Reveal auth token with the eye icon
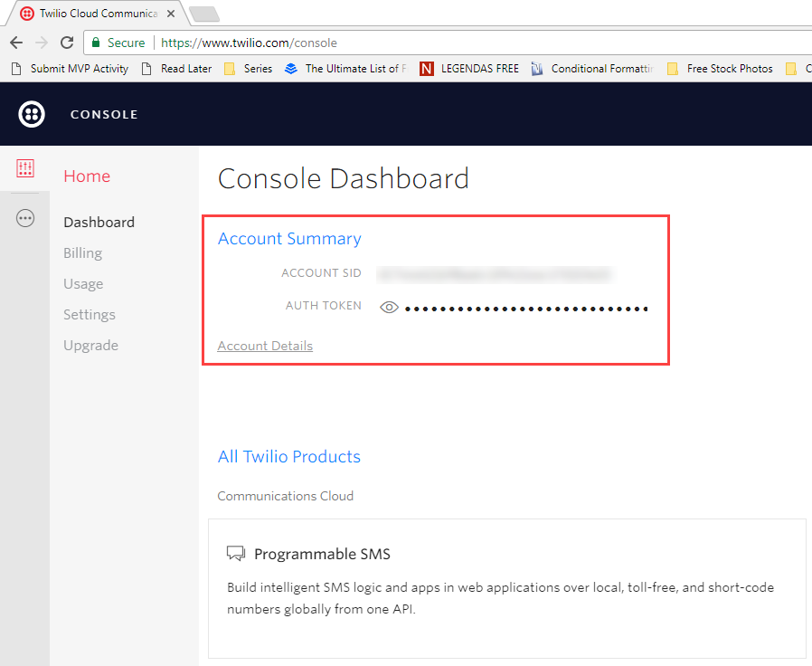Image resolution: width=812 pixels, height=666 pixels. (389, 308)
